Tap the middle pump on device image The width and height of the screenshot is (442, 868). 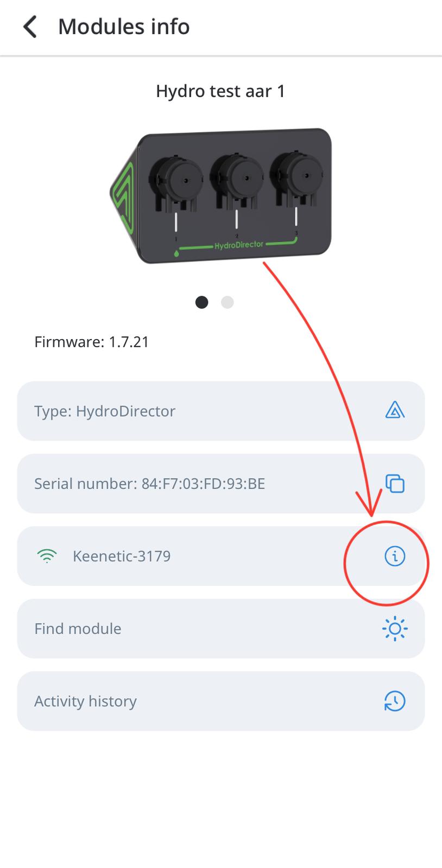click(x=237, y=182)
